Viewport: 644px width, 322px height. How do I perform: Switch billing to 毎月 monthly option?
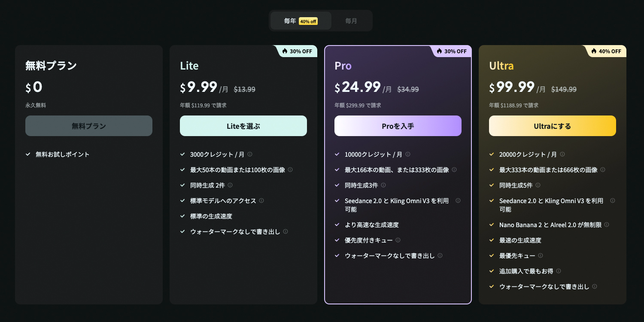tap(351, 21)
